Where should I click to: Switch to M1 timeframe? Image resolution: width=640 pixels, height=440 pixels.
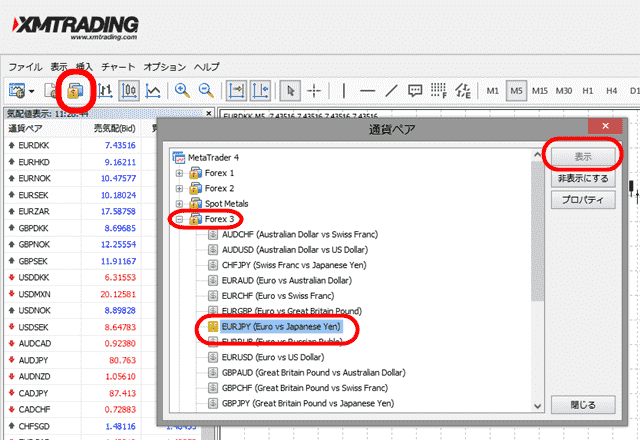click(x=493, y=91)
